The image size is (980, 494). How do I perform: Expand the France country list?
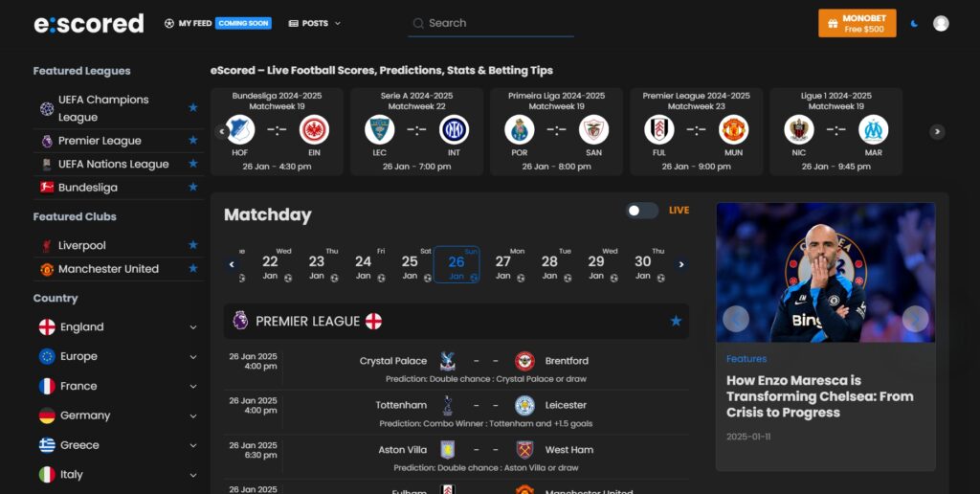(x=193, y=387)
